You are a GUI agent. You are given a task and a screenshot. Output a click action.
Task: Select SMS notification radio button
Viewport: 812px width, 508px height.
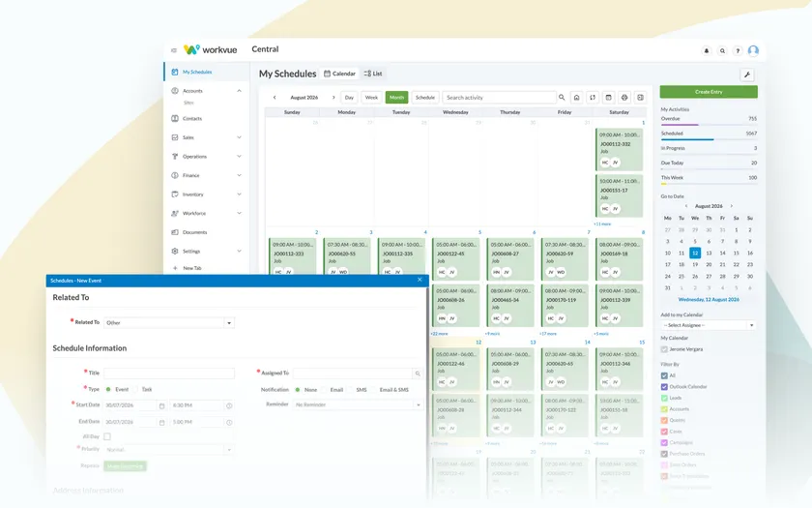[x=350, y=390]
